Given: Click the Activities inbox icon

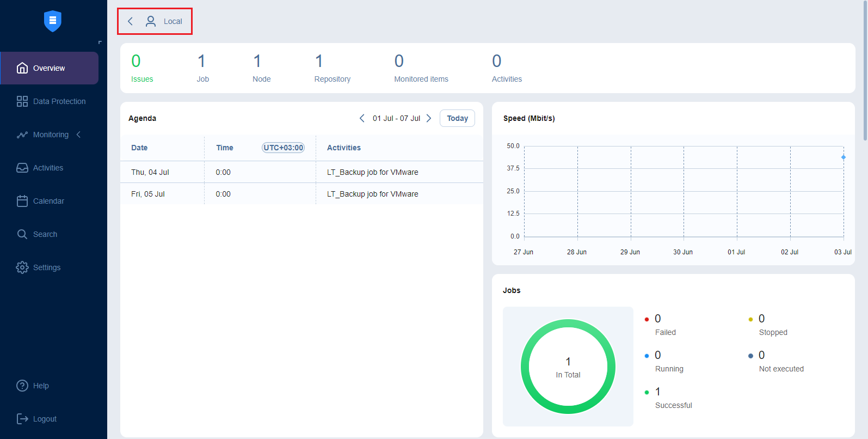Looking at the screenshot, I should (22, 168).
